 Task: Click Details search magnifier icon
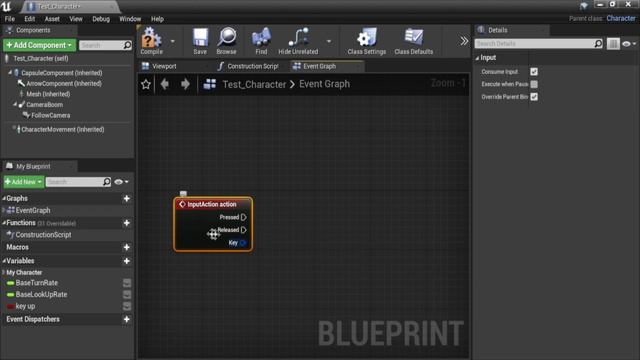click(x=598, y=43)
